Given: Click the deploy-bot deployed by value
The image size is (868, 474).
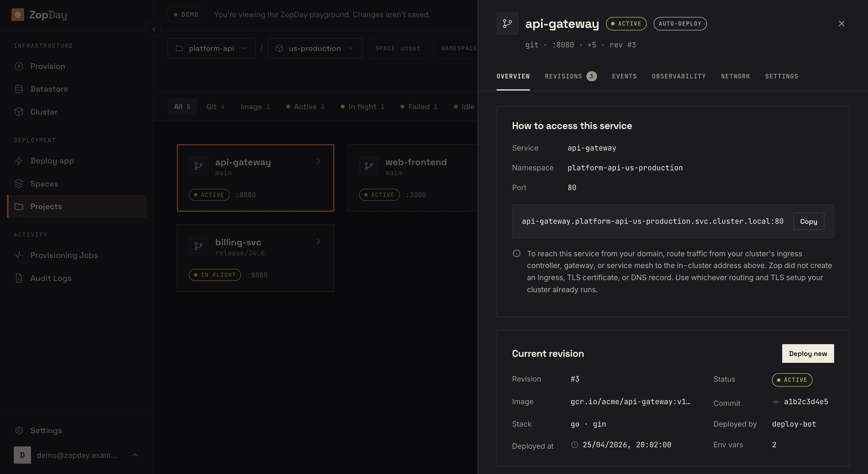Looking at the screenshot, I should click(x=794, y=424).
